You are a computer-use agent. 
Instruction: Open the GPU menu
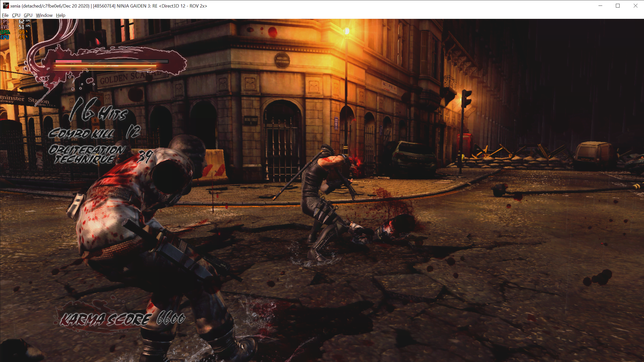[x=28, y=15]
